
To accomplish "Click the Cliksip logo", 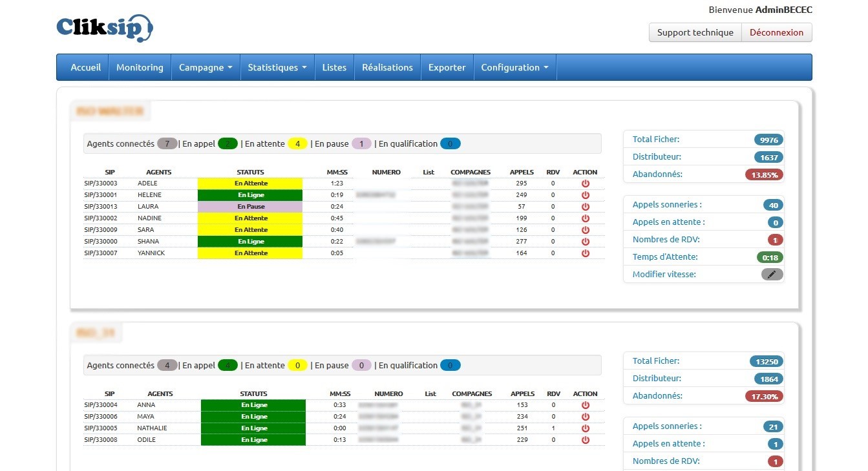I will 105,28.
